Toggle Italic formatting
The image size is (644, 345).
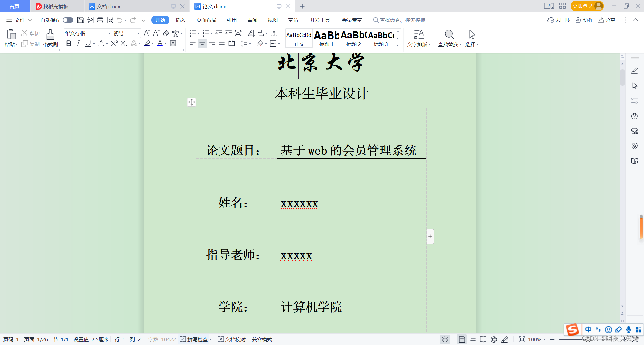[x=78, y=43]
